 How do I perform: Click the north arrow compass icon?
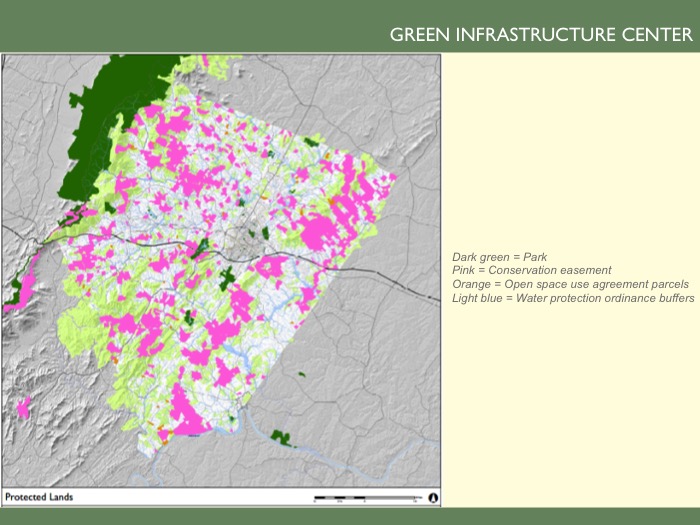click(432, 496)
